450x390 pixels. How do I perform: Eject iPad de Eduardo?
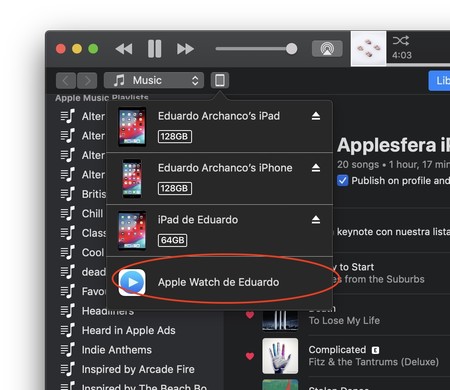[x=316, y=220]
